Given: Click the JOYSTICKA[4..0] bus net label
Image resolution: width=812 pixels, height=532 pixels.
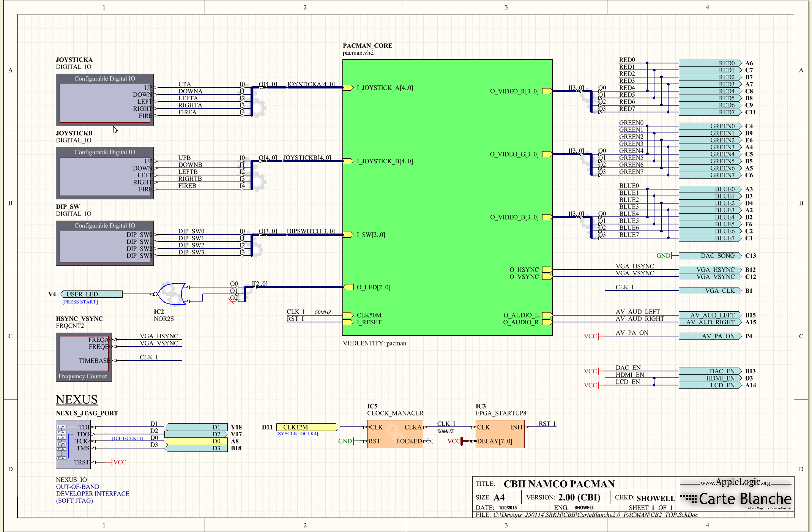Looking at the screenshot, I should click(x=311, y=84).
